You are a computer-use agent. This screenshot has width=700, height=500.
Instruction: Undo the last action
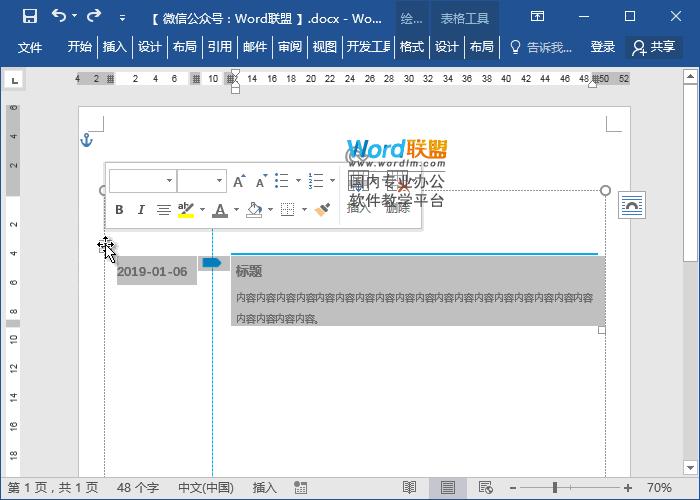(59, 16)
